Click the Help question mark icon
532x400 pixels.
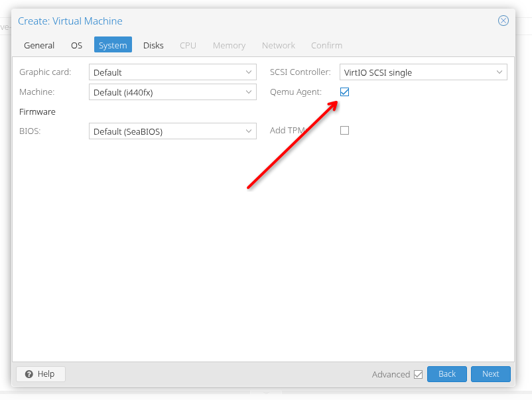pos(29,374)
